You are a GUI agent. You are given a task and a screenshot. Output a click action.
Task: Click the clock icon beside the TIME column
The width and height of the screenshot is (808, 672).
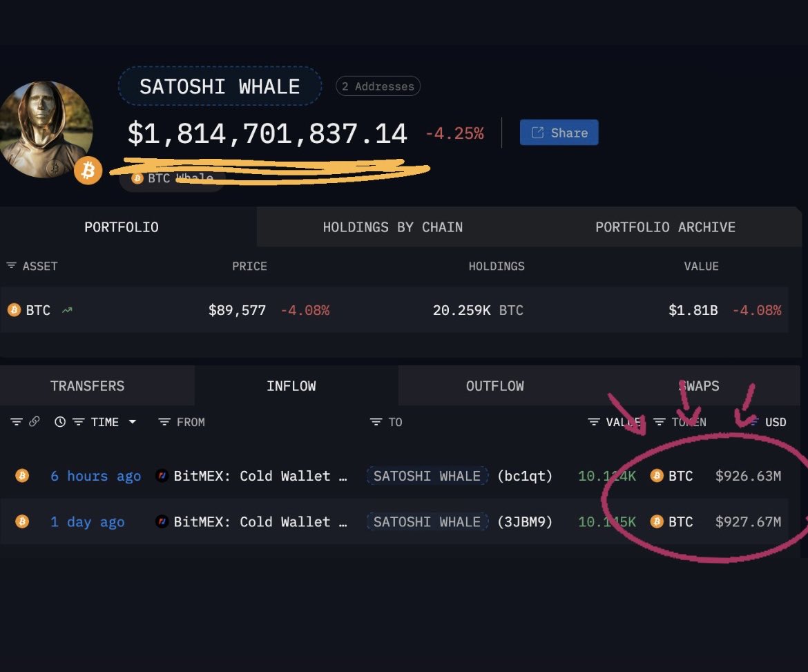(x=59, y=421)
